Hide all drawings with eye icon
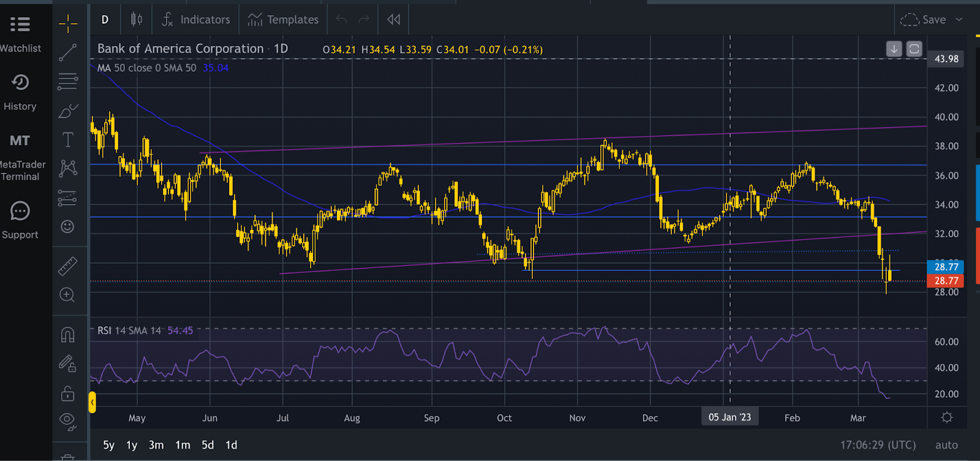 click(x=68, y=421)
